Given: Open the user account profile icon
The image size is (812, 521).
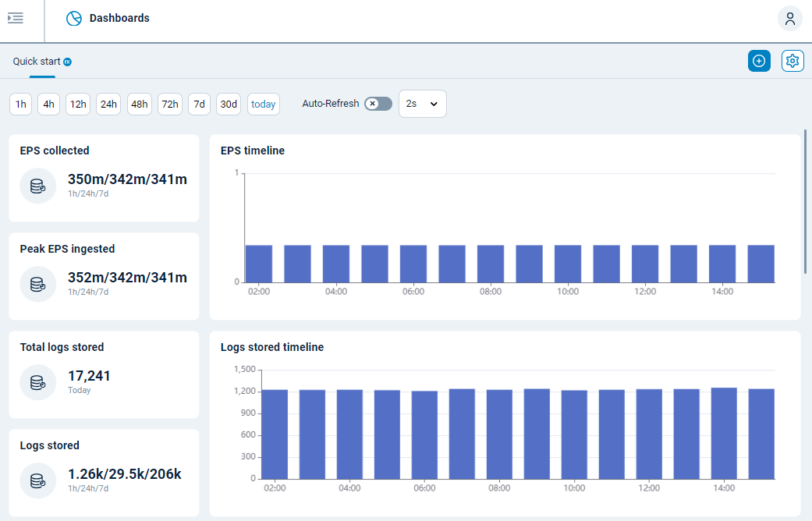Looking at the screenshot, I should click(x=790, y=18).
